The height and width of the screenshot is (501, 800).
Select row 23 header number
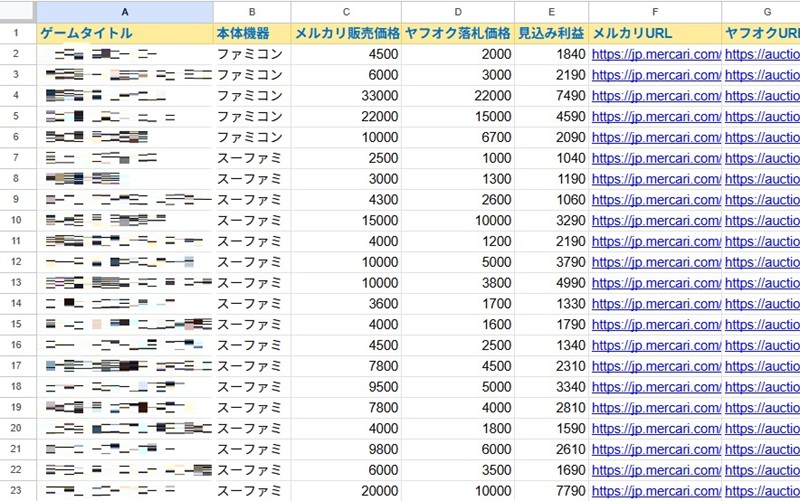tap(16, 490)
